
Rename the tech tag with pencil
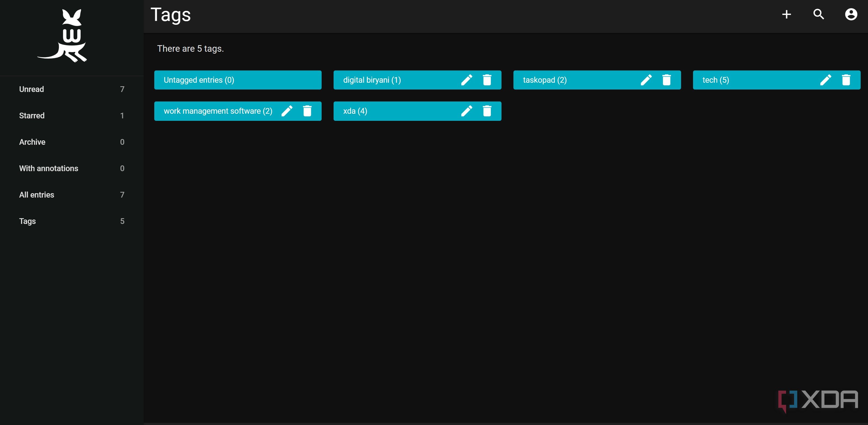826,80
